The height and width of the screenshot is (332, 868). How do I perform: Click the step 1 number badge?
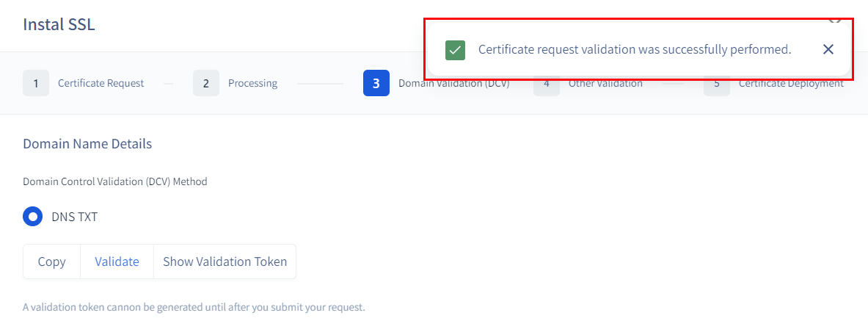point(36,83)
